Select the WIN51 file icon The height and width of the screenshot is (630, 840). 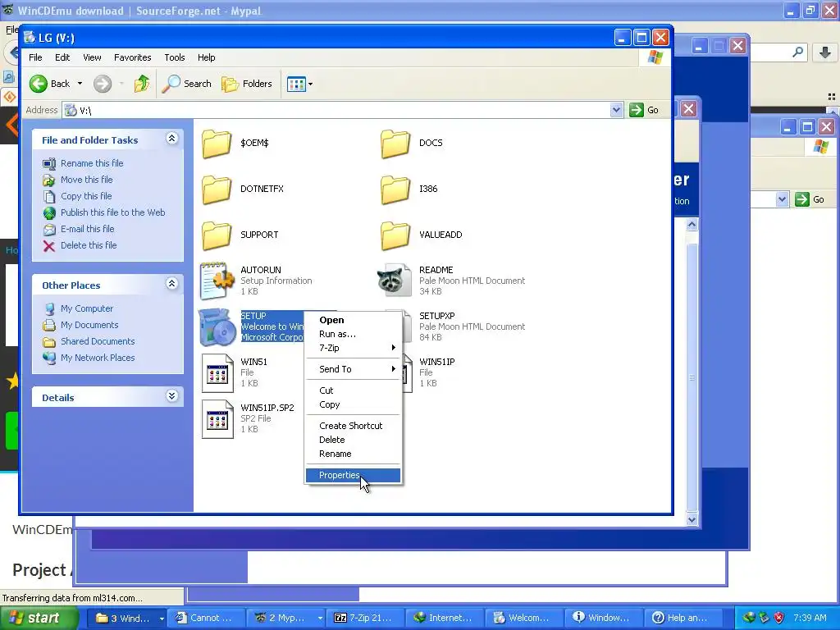(217, 373)
